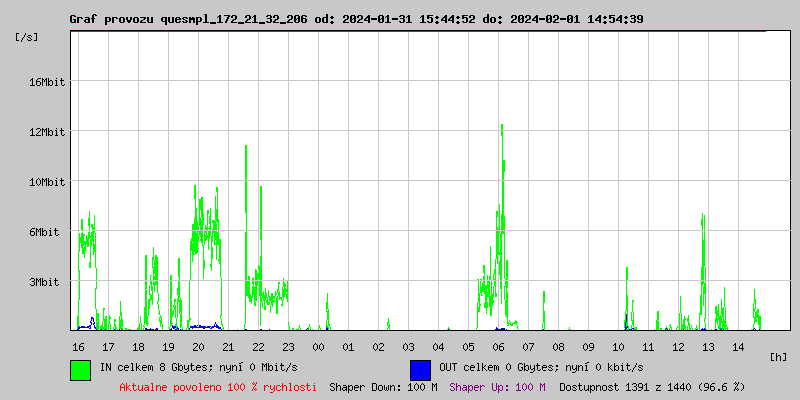Select the graph title text at top
This screenshot has height=400, width=800.
(x=356, y=19)
